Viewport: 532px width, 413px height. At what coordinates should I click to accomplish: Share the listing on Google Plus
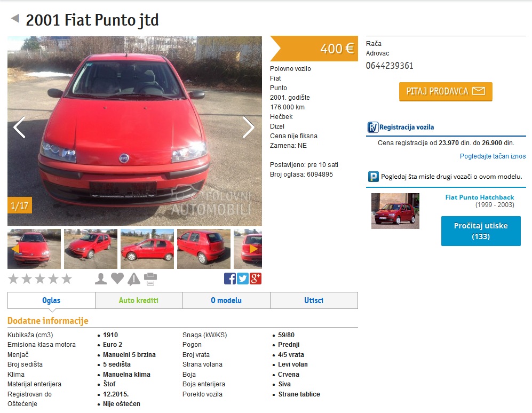click(256, 279)
